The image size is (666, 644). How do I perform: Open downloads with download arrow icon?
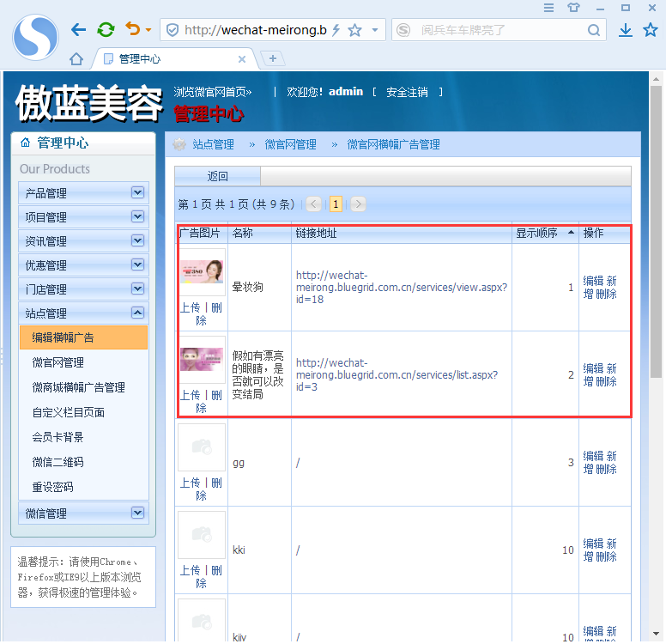(626, 30)
